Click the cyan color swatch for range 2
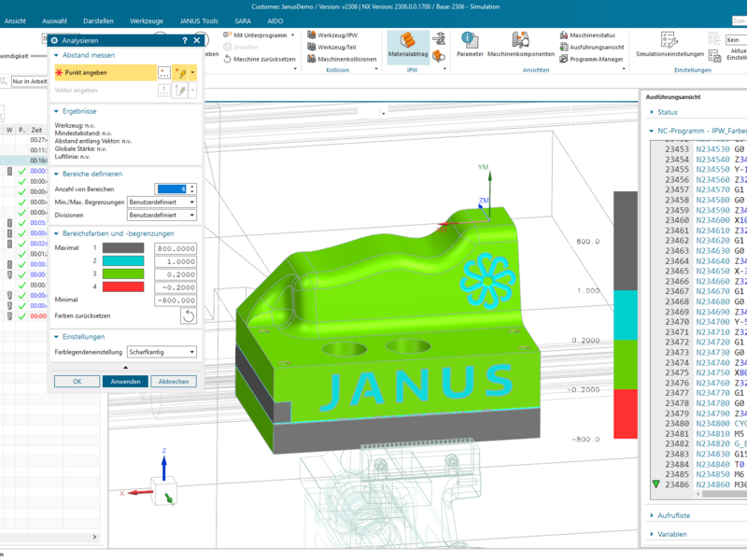 pos(123,261)
